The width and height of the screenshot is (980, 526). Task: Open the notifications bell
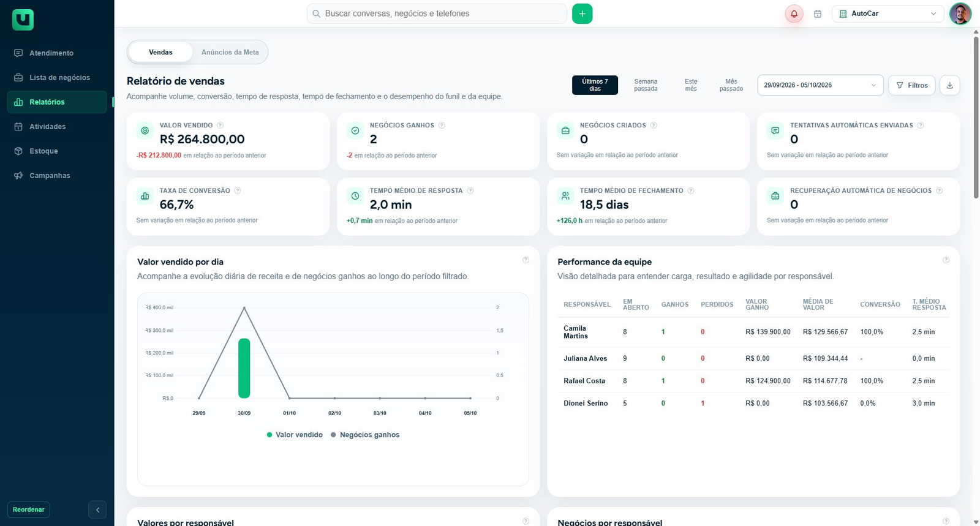point(794,13)
